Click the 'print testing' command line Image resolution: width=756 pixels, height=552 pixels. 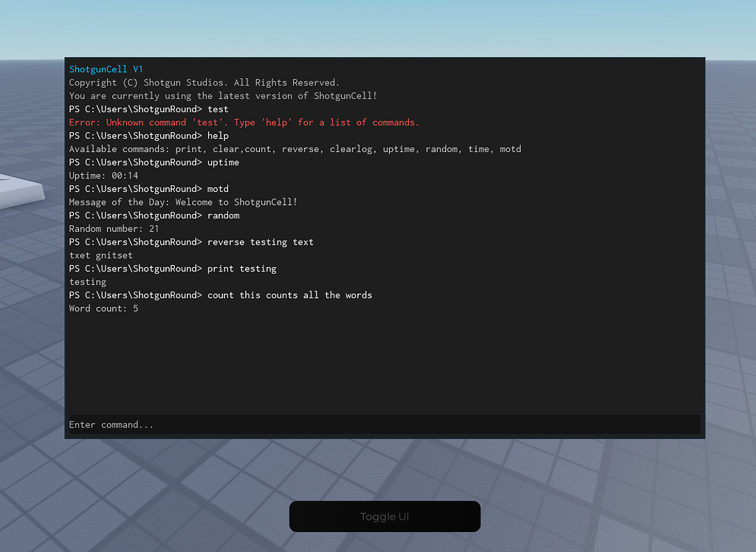173,269
